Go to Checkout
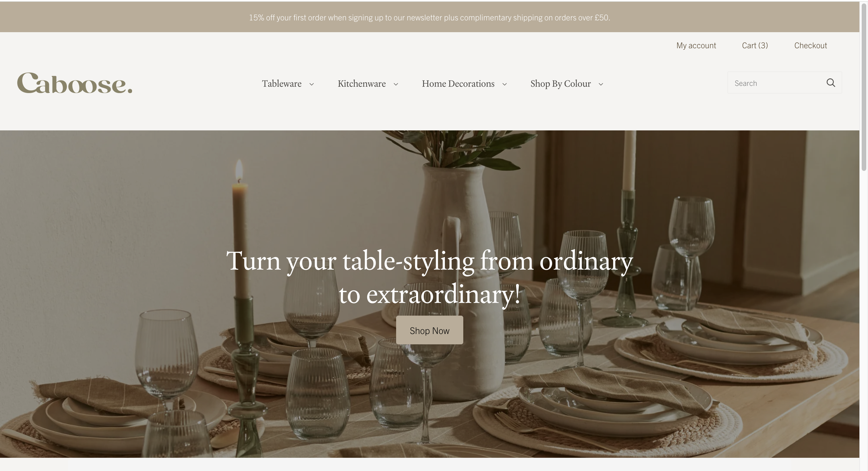 (x=810, y=45)
